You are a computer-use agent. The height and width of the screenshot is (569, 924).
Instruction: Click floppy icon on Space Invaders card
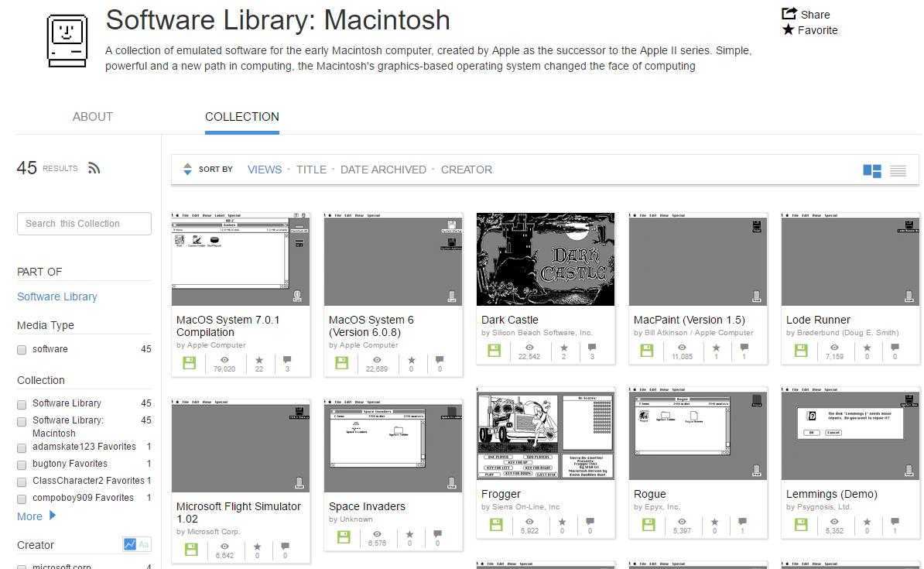tap(344, 536)
